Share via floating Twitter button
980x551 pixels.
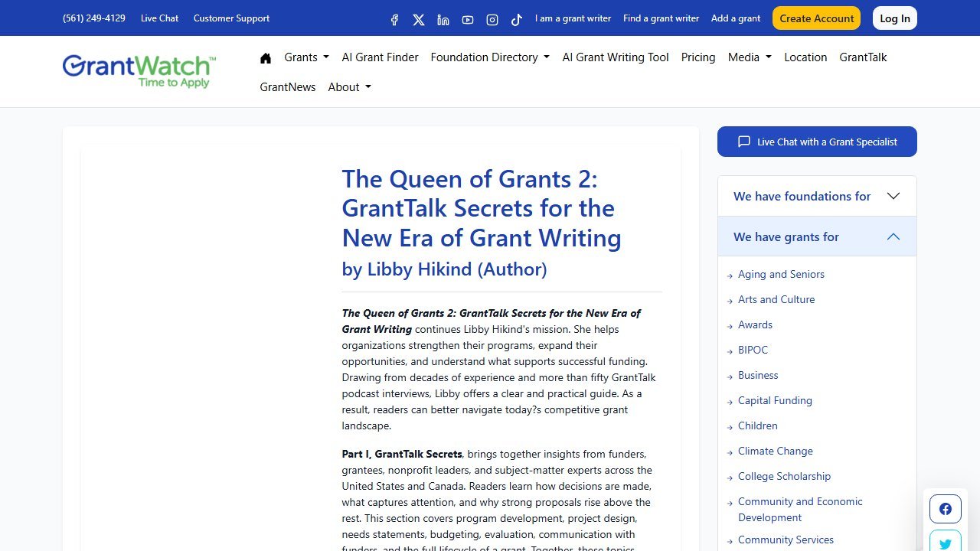click(x=945, y=543)
